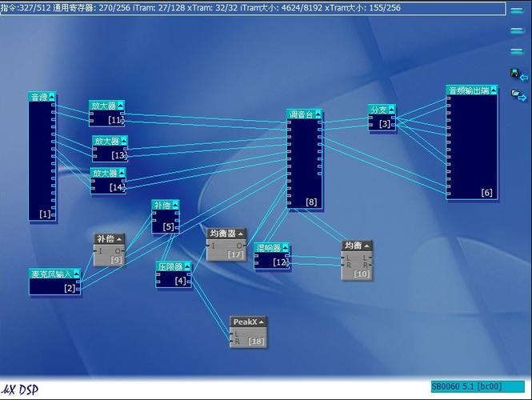The height and width of the screenshot is (400, 532).
Task: Open triangle menu of 麦克风输入 module
Action: [77, 274]
